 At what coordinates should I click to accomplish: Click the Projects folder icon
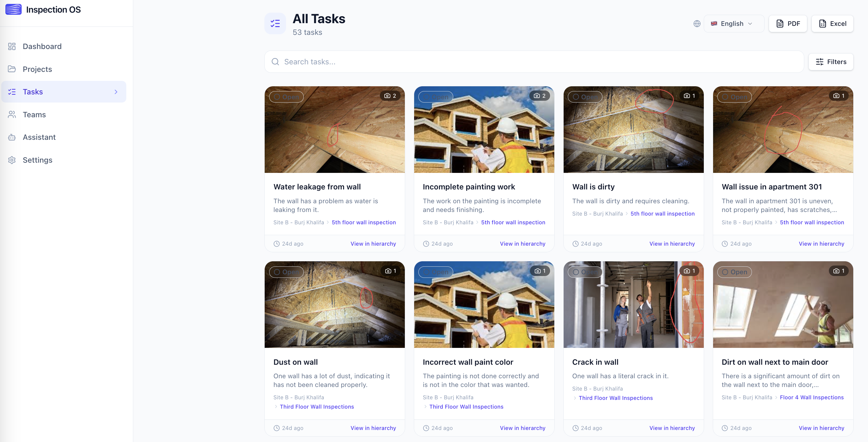(12, 69)
